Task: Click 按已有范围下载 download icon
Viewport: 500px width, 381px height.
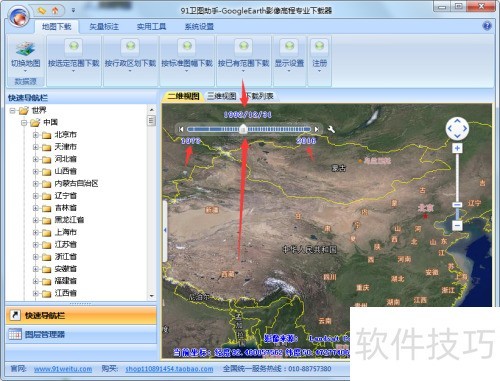Action: [243, 46]
